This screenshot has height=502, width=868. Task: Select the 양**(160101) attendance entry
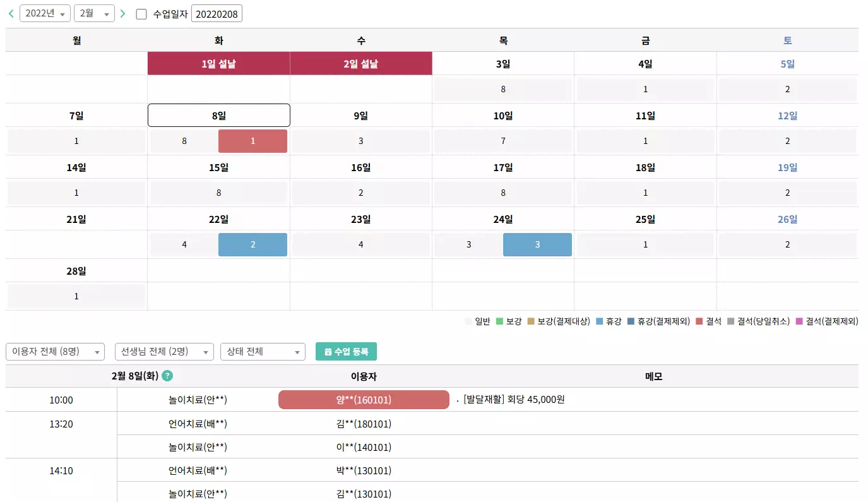point(364,399)
